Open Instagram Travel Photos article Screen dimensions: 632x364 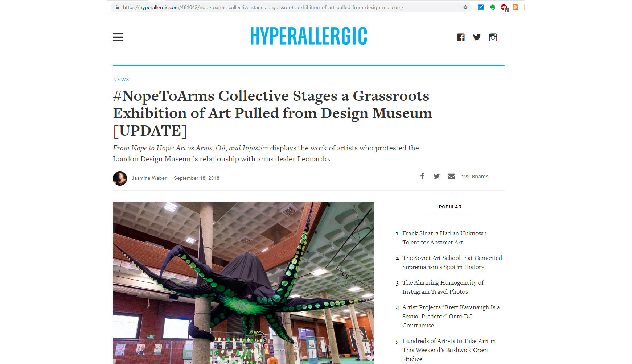point(443,287)
